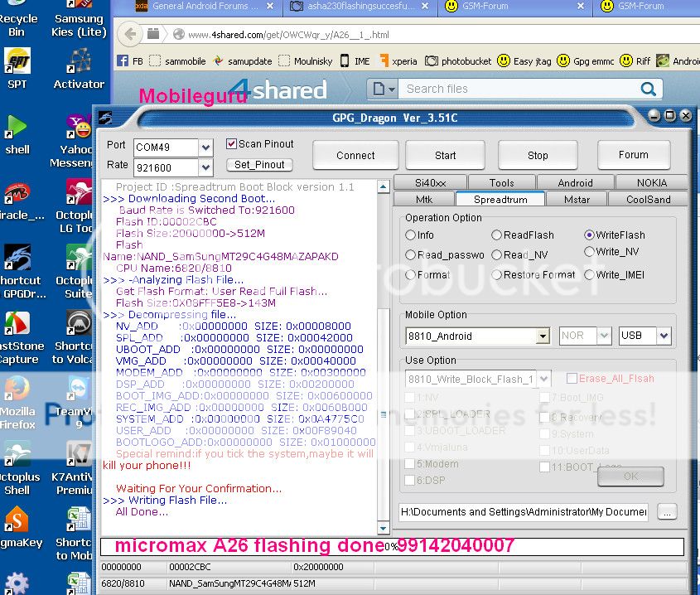Image resolution: width=700 pixels, height=595 pixels.
Task: Select the Read_NV radio button
Action: (496, 254)
